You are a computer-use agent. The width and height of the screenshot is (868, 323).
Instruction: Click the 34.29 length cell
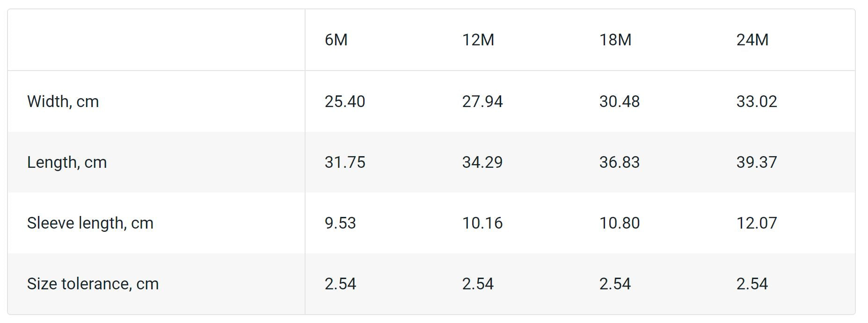482,163
